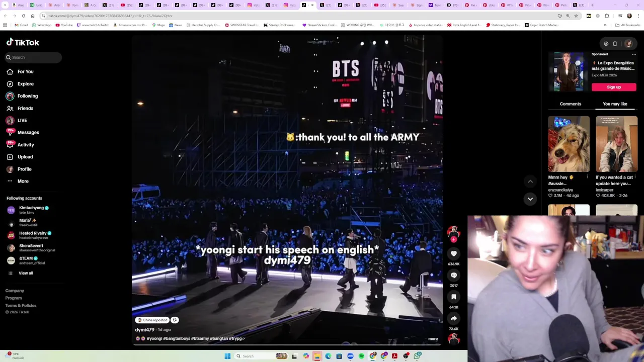Open options for the Mmm hey video
644x362 pixels.
click(x=587, y=177)
